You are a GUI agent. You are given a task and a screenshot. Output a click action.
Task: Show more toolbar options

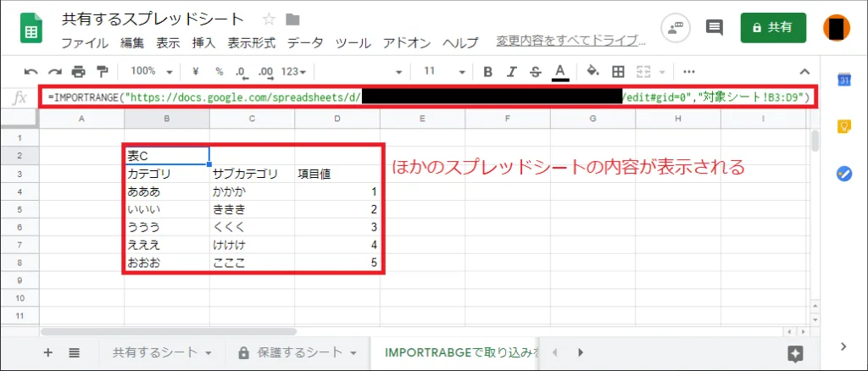pos(689,71)
